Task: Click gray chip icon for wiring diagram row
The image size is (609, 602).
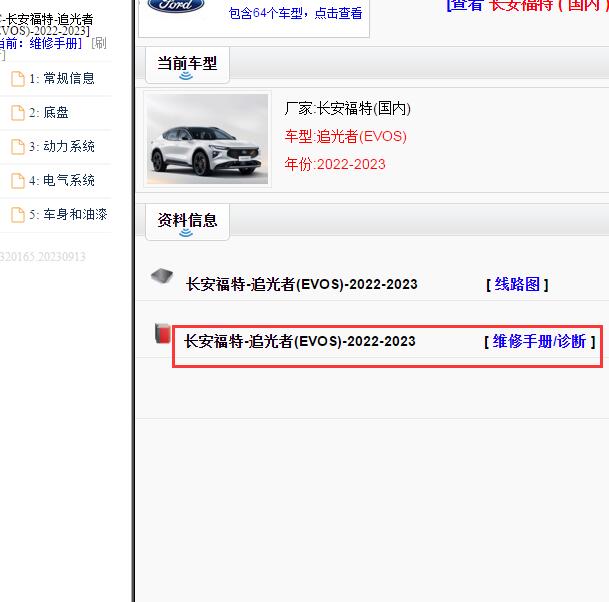Action: tap(162, 276)
